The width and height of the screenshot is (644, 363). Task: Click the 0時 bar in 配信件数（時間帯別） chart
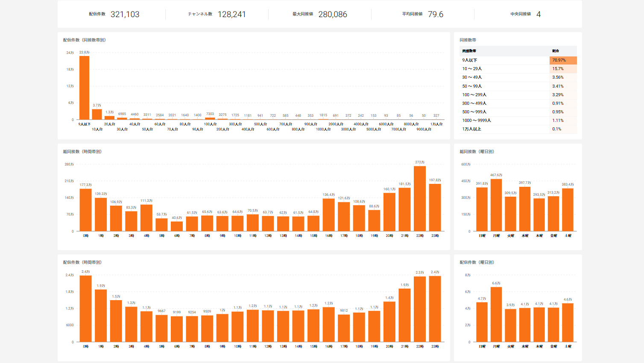pos(86,309)
